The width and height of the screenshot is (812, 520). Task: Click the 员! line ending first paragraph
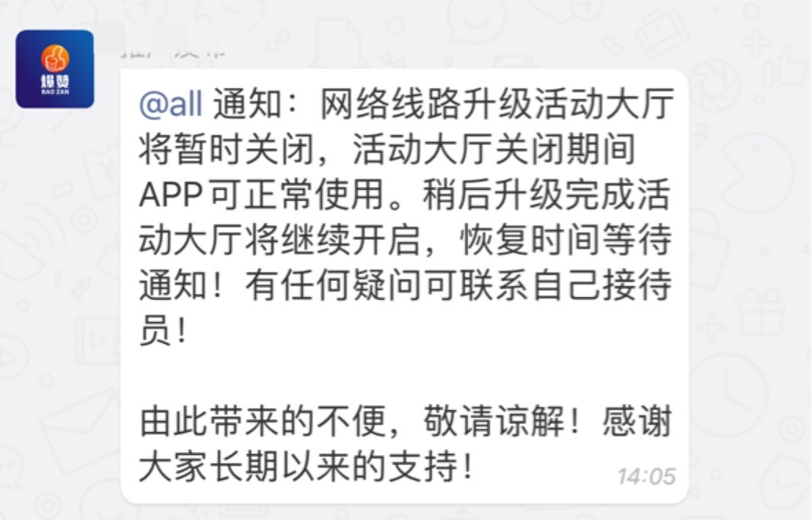(x=163, y=331)
